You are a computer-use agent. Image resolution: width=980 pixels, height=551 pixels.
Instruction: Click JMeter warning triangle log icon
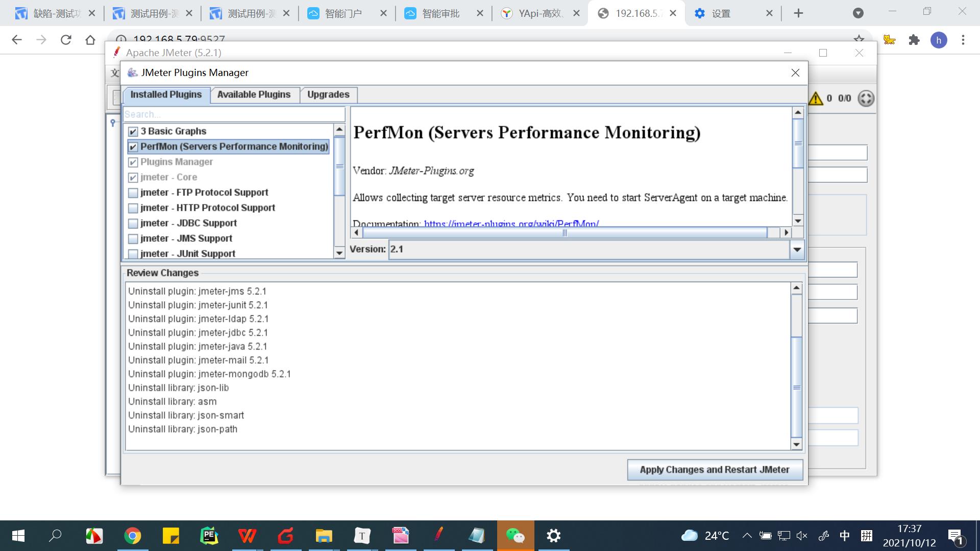[816, 98]
